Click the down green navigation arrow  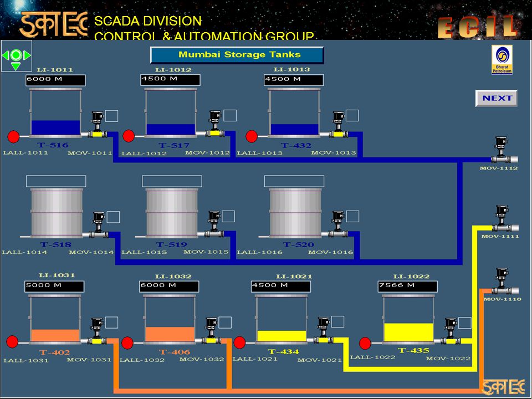pyautogui.click(x=16, y=66)
